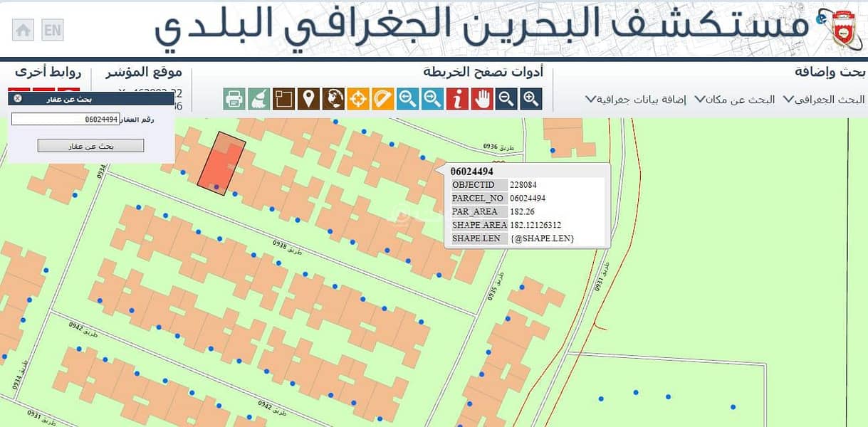
Task: Clear the map with the broom icon
Action: tap(258, 99)
